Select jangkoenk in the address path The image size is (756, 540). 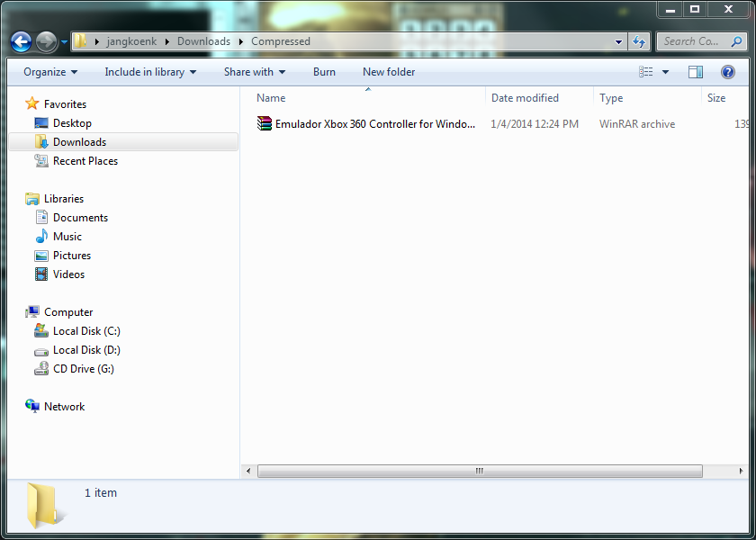131,41
